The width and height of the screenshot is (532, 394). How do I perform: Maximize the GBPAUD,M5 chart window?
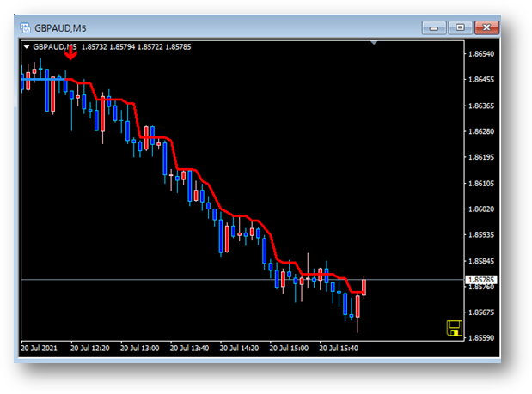(x=460, y=27)
